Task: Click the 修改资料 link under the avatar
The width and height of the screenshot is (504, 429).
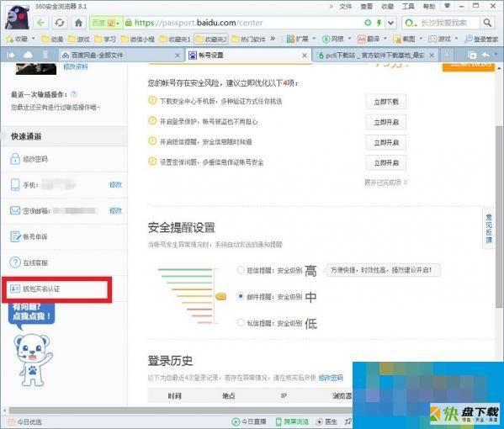Action: coord(76,66)
